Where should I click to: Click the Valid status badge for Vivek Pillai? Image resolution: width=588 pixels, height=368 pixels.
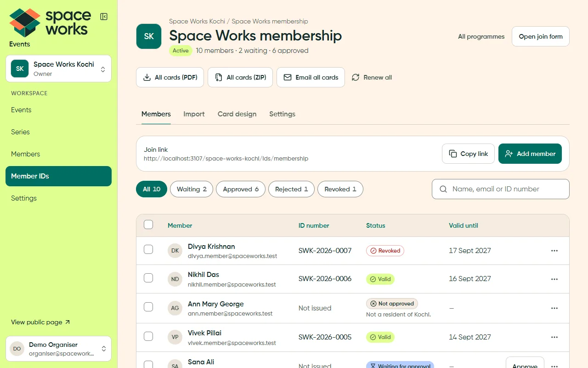(380, 337)
